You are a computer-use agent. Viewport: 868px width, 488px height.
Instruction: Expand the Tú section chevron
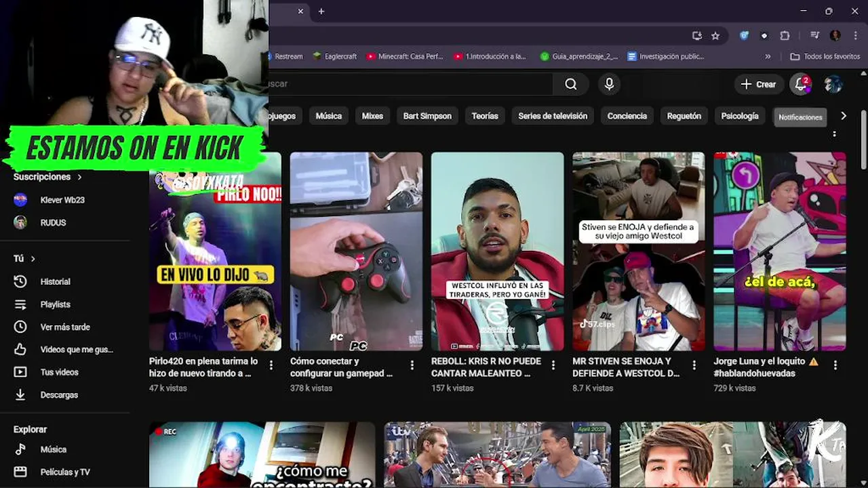point(33,259)
